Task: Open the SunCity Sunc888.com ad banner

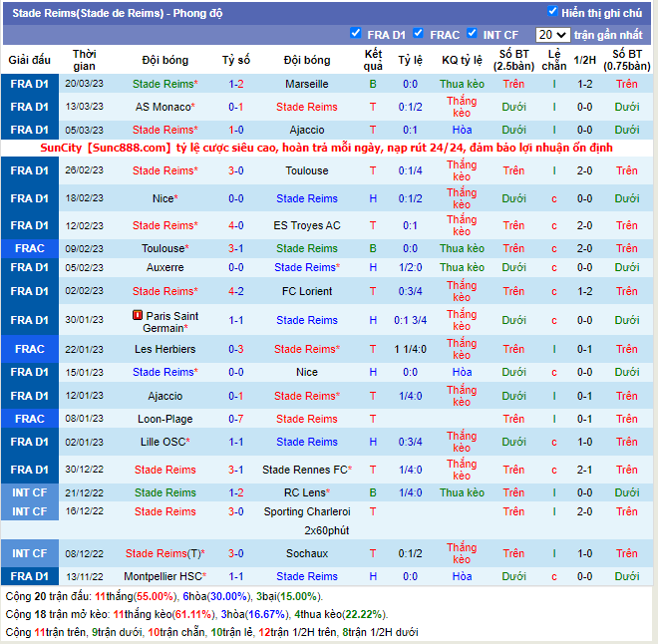Action: tap(329, 148)
